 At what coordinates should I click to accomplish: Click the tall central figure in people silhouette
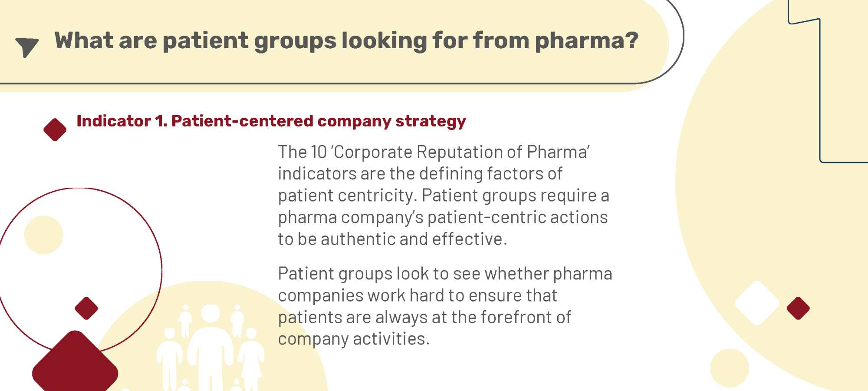click(x=211, y=348)
